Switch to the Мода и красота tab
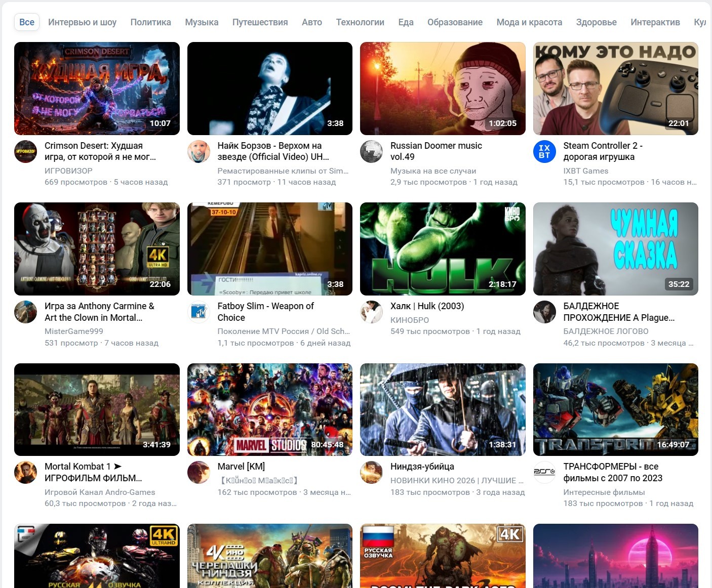712x588 pixels. 529,22
